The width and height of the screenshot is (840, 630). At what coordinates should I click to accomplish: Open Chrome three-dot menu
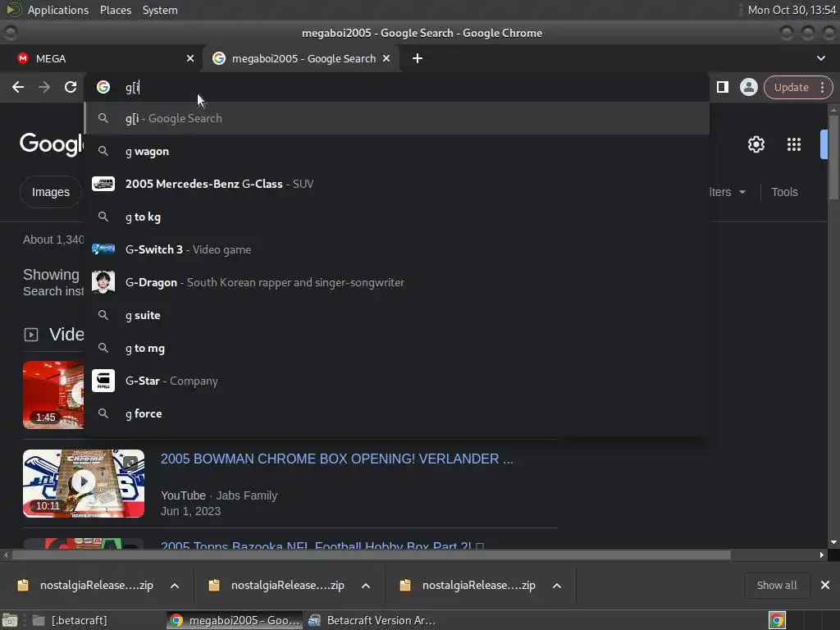tap(822, 87)
